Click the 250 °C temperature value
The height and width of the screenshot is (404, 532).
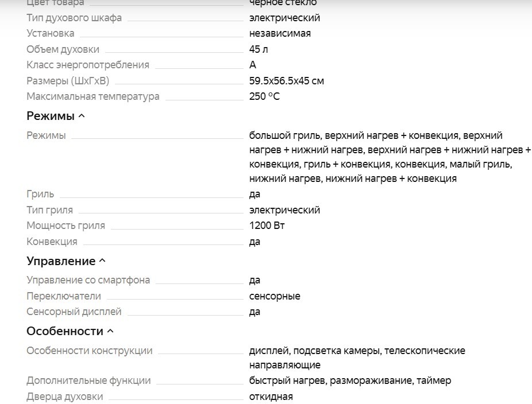tap(264, 96)
